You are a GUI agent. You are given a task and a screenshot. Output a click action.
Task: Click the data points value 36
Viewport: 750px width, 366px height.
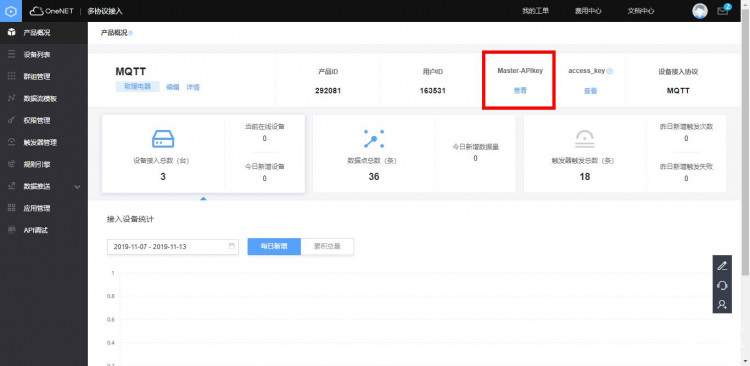374,177
